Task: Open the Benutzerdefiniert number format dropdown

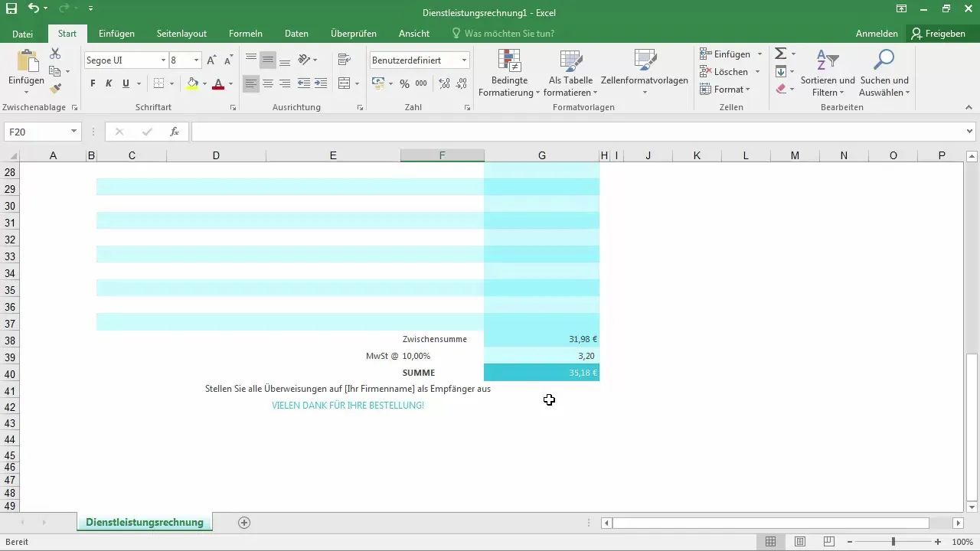Action: point(464,60)
